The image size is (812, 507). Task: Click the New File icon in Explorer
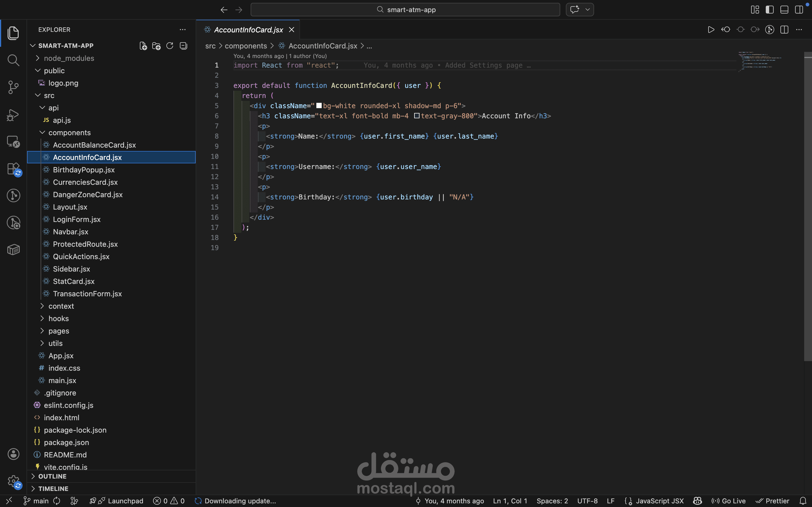[x=143, y=46]
